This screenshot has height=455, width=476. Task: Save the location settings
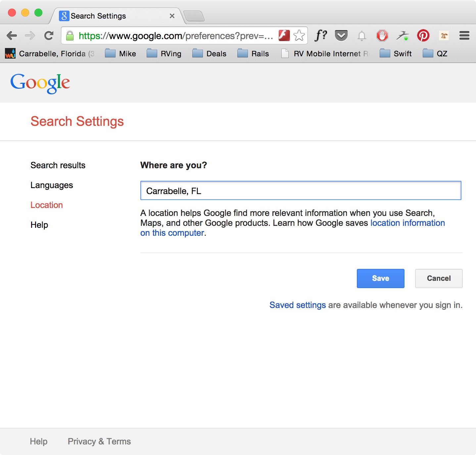(x=381, y=278)
